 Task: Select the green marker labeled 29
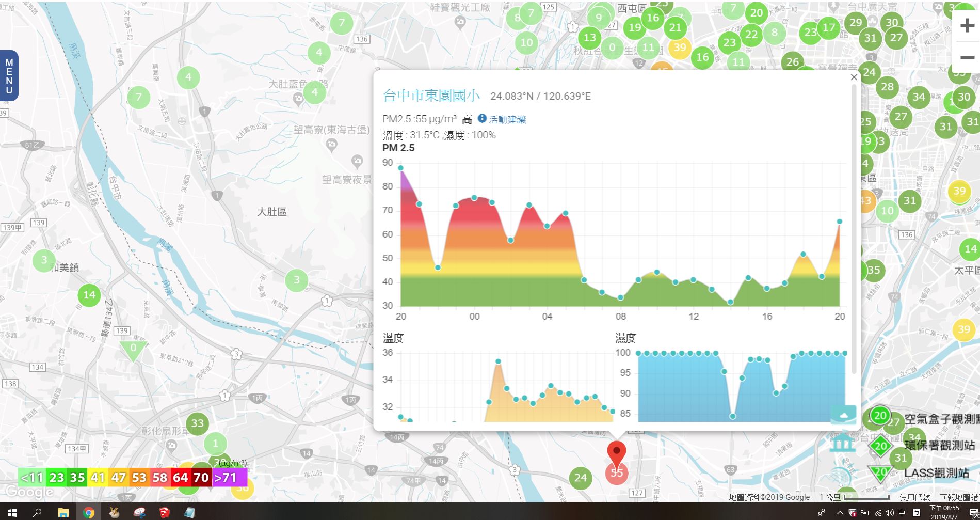(856, 23)
